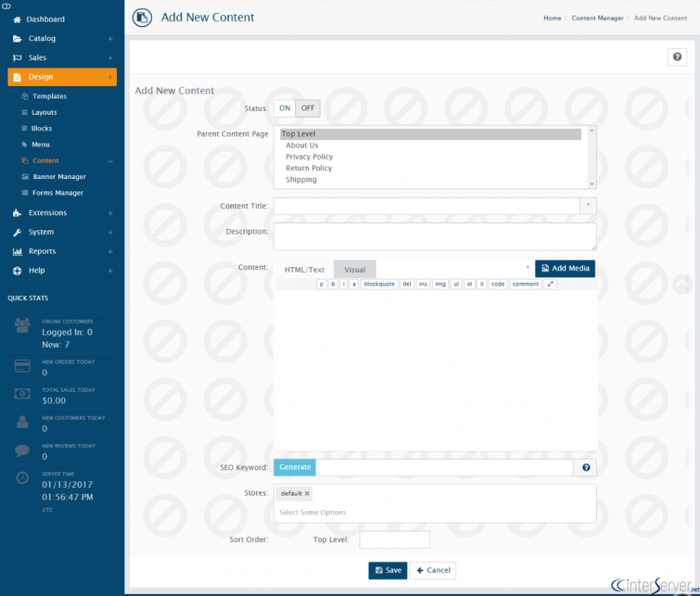700x596 pixels.
Task: Switch to the Visual editor tab
Action: pos(355,270)
